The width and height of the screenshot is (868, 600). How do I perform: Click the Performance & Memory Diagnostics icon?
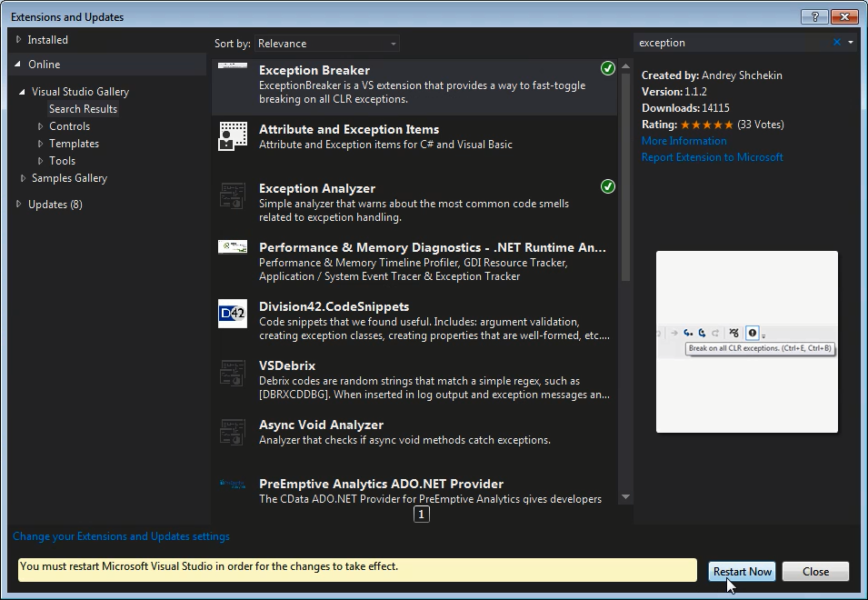point(233,247)
